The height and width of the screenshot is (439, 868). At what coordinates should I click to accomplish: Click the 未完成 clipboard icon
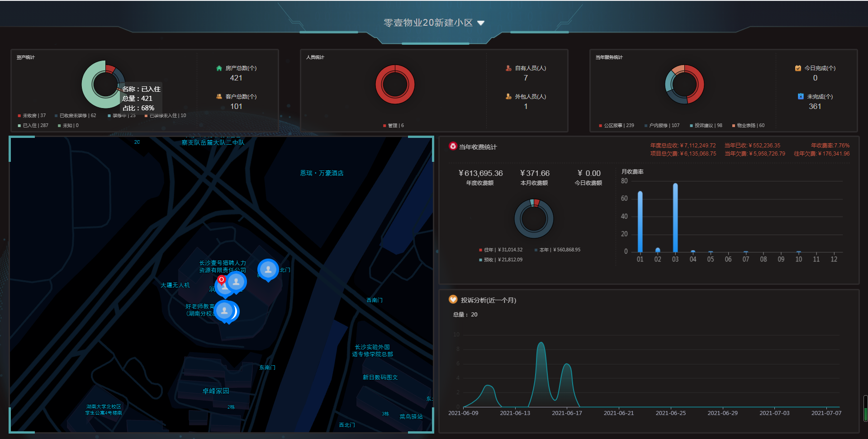pyautogui.click(x=801, y=97)
